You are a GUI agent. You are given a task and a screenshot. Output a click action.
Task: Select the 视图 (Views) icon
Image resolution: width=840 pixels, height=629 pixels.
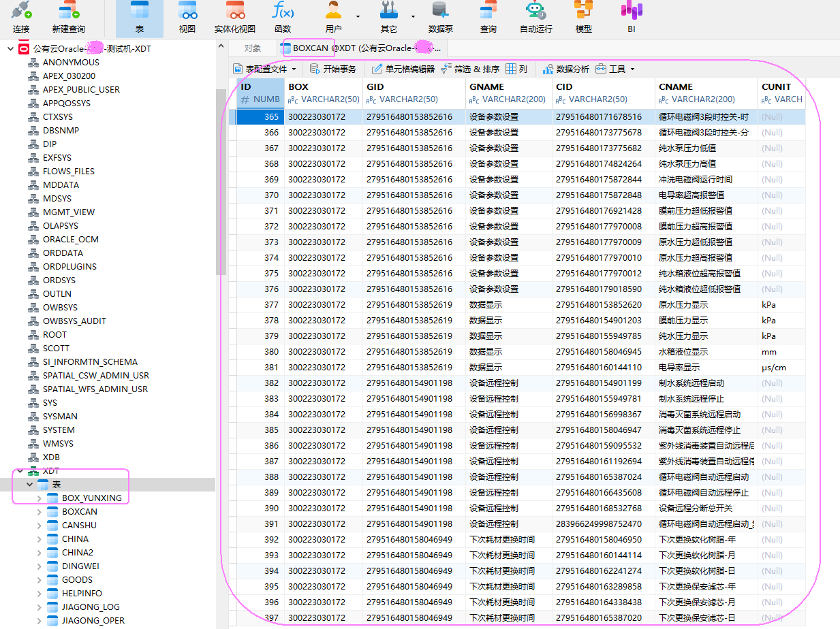187,17
